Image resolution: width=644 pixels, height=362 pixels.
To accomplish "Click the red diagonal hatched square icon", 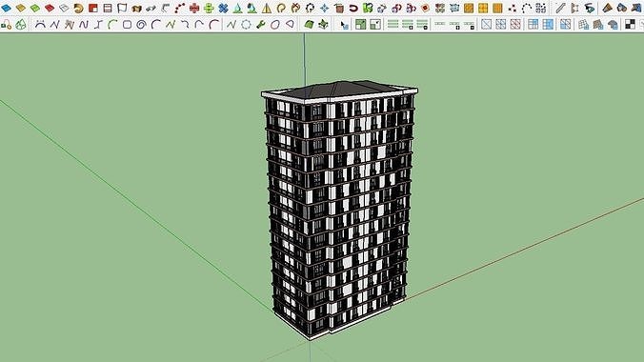I will point(515,25).
